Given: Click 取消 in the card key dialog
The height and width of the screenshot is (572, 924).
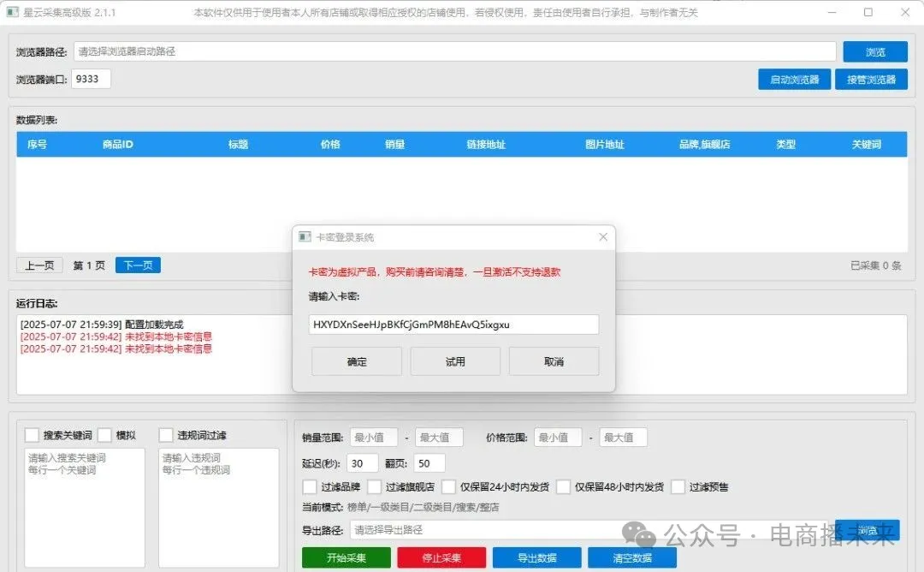Looking at the screenshot, I should [x=554, y=361].
